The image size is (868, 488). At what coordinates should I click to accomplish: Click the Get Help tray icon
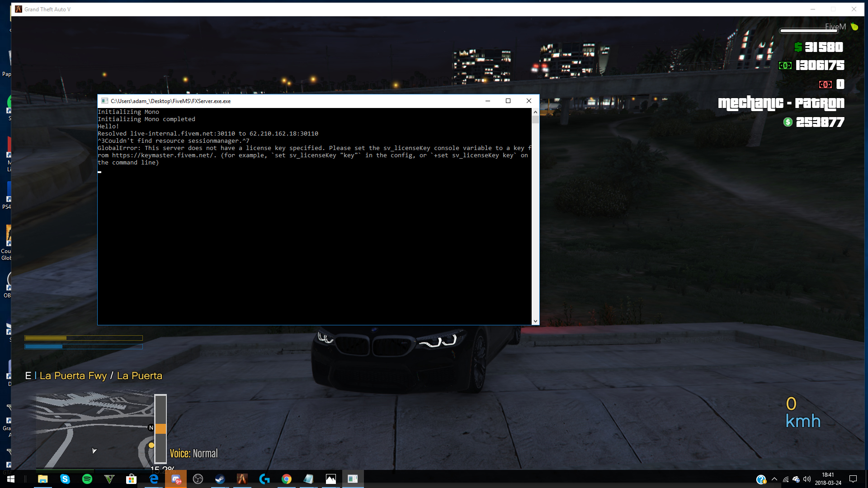pyautogui.click(x=761, y=479)
